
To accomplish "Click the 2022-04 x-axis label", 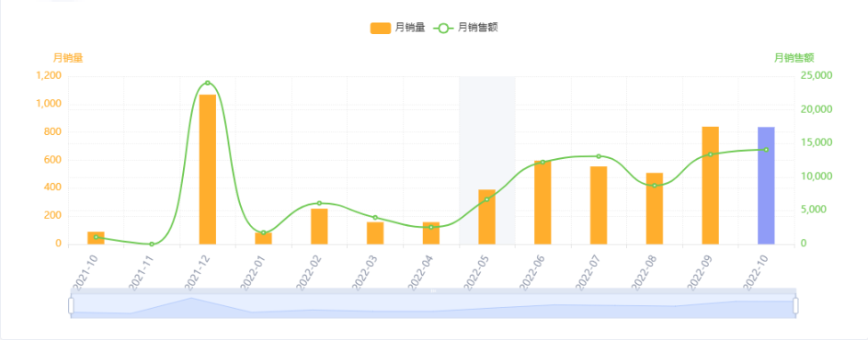I will point(420,272).
